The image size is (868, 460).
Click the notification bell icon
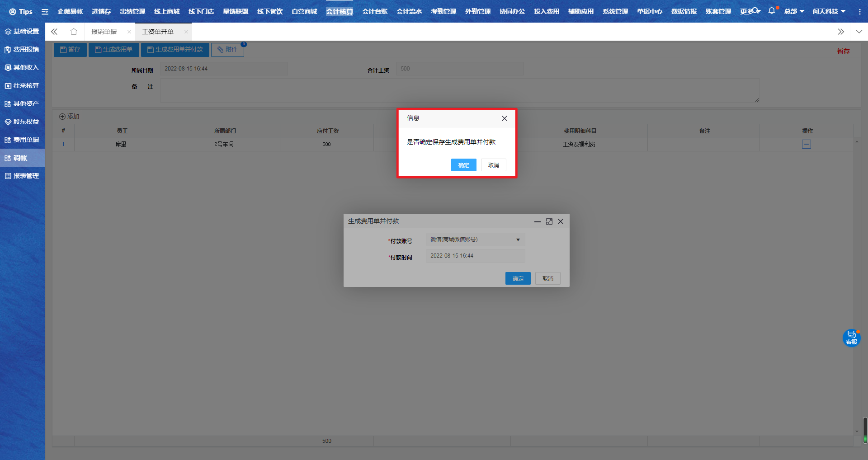coord(771,11)
